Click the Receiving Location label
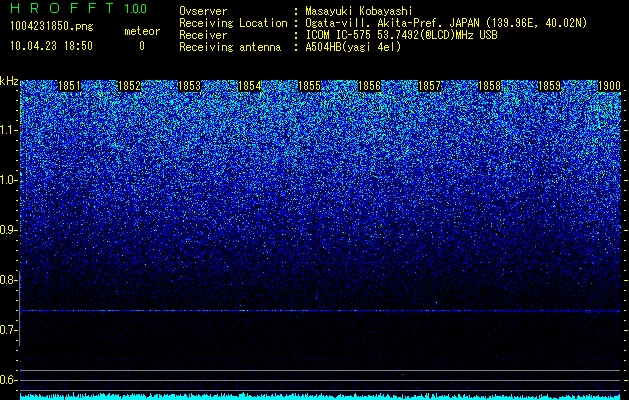This screenshot has height=400, width=629. (233, 24)
